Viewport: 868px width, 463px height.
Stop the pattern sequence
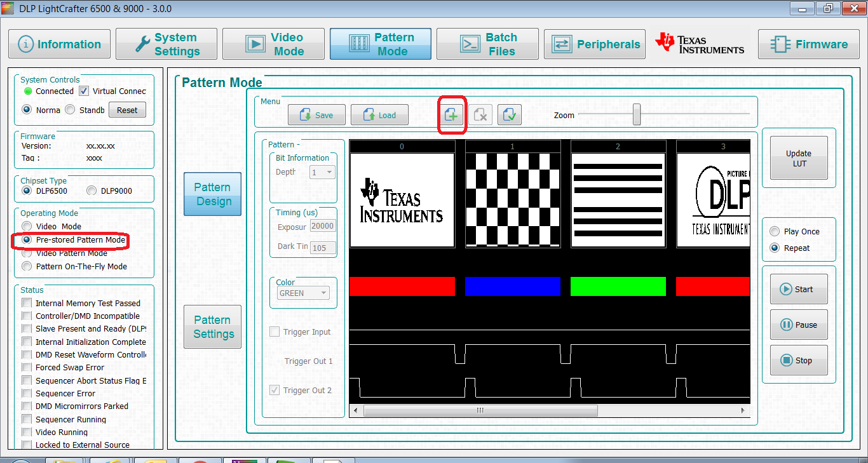pyautogui.click(x=799, y=360)
